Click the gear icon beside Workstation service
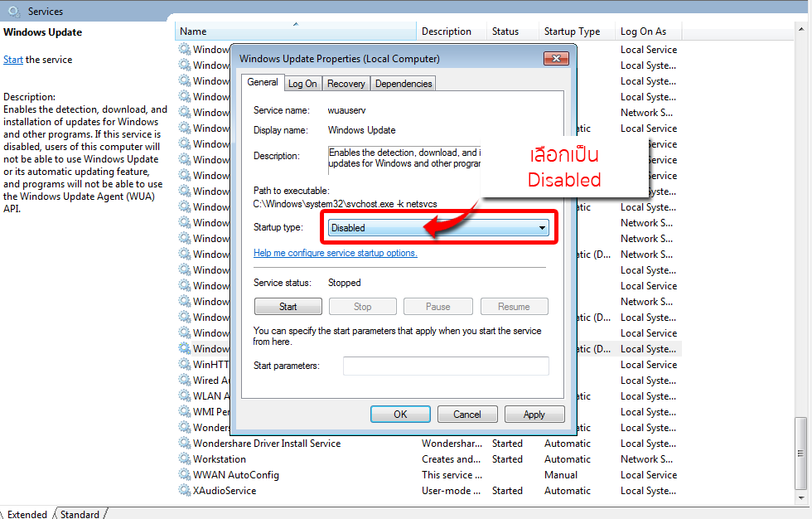 [x=185, y=459]
